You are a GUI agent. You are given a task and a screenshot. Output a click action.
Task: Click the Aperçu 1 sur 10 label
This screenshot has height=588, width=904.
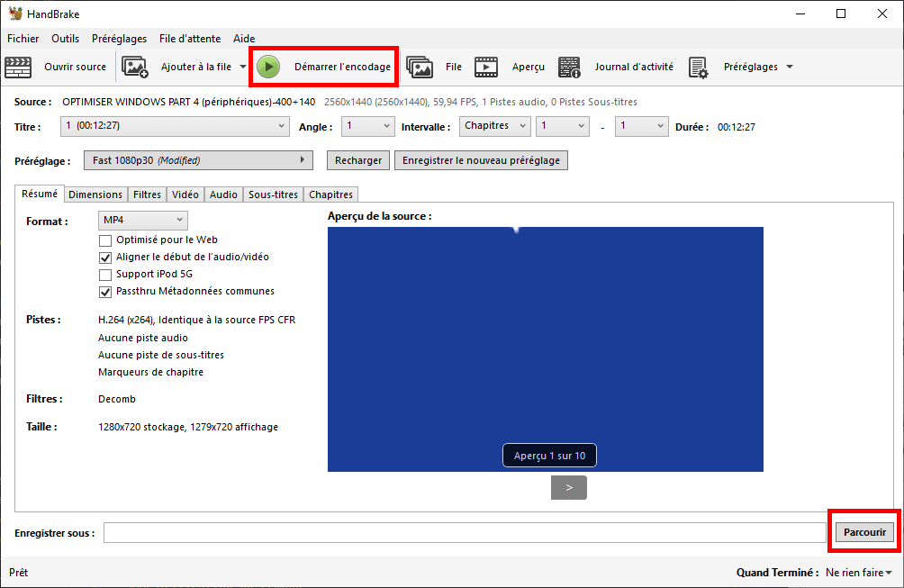point(549,456)
